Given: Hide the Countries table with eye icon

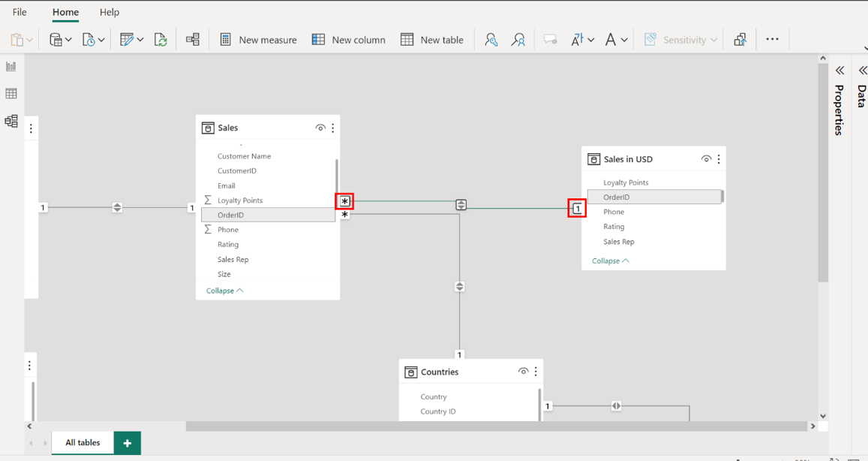Looking at the screenshot, I should [x=523, y=372].
